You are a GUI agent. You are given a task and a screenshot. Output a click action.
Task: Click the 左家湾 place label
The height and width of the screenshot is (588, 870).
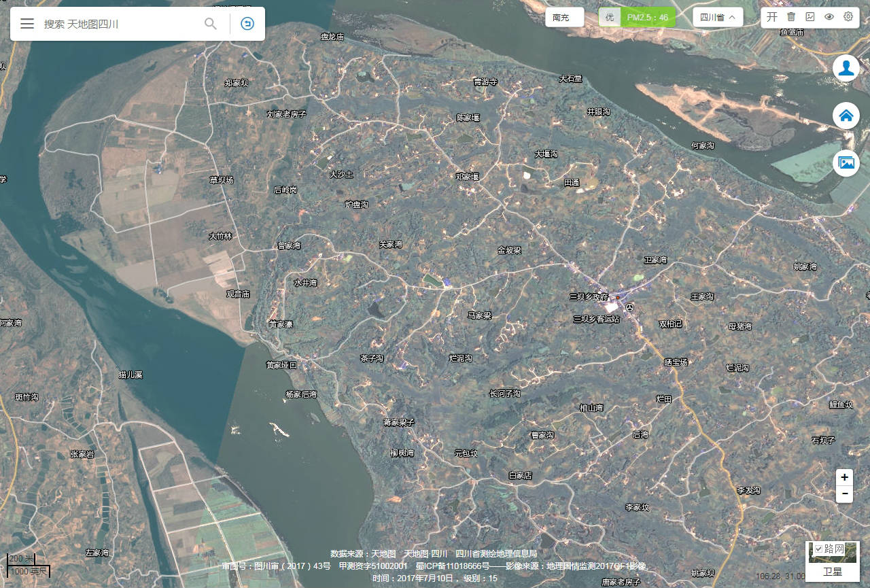tap(97, 553)
